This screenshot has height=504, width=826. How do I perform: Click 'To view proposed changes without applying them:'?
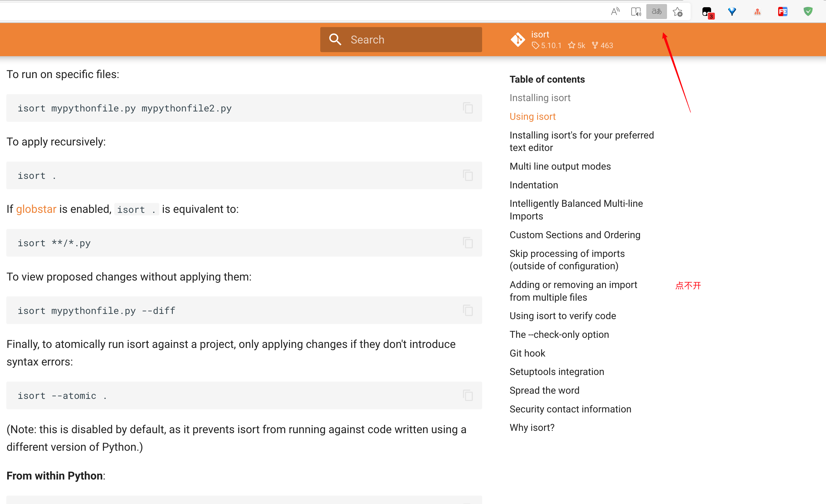click(x=129, y=277)
